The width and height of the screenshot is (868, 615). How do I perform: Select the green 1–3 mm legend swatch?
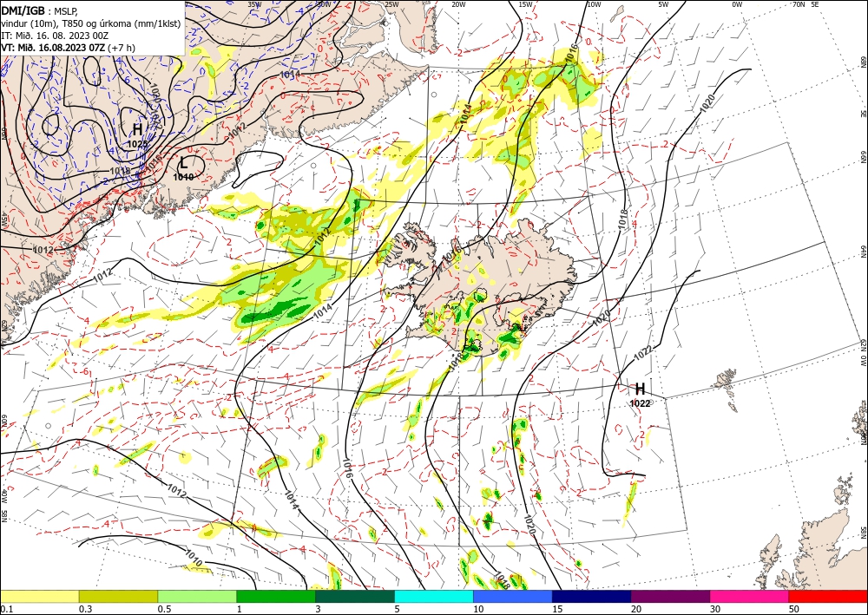[276, 596]
